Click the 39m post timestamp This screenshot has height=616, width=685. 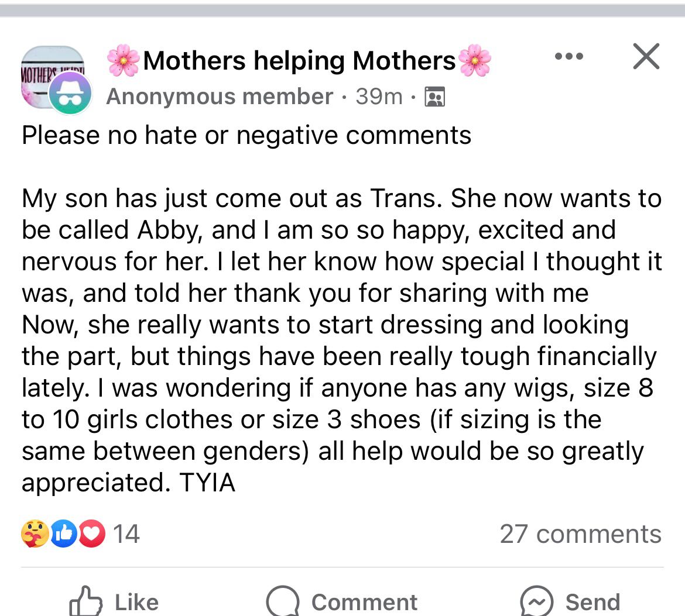click(379, 97)
